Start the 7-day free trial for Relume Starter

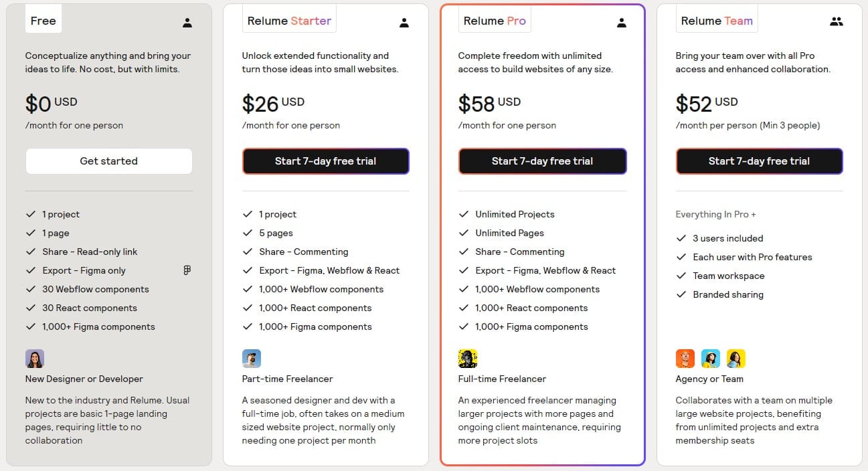click(x=325, y=161)
